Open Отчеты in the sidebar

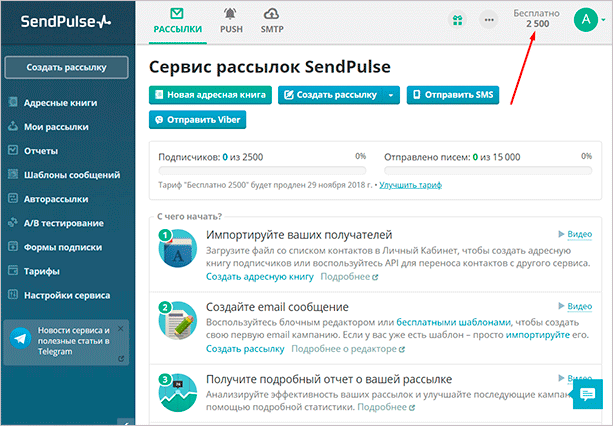click(x=41, y=151)
